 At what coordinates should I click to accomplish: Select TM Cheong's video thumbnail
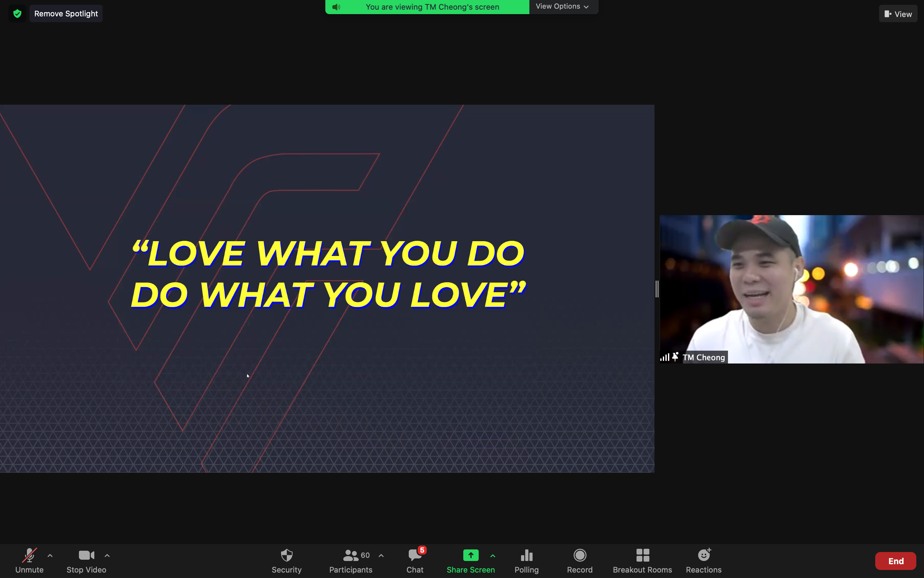point(791,289)
